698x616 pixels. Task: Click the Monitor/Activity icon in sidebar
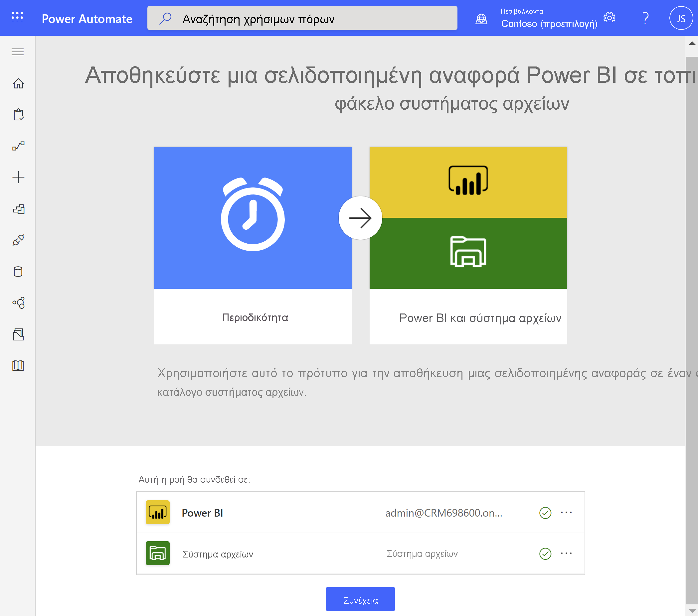click(18, 146)
